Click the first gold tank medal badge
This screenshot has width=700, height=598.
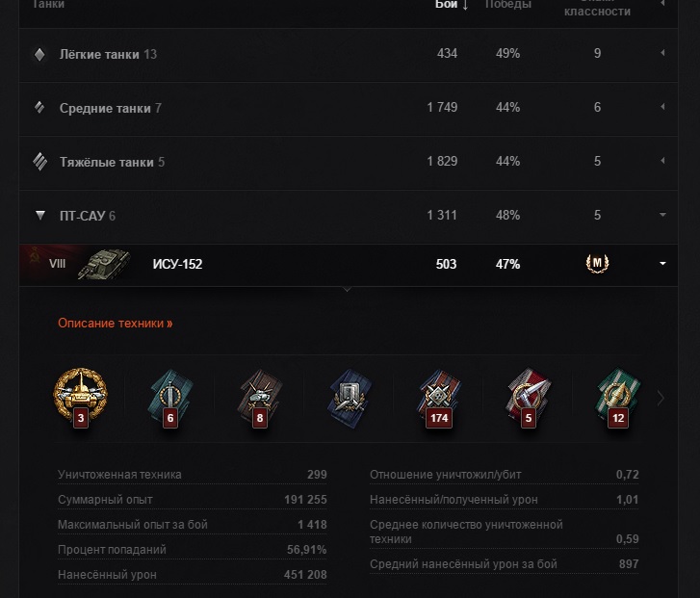[x=78, y=395]
